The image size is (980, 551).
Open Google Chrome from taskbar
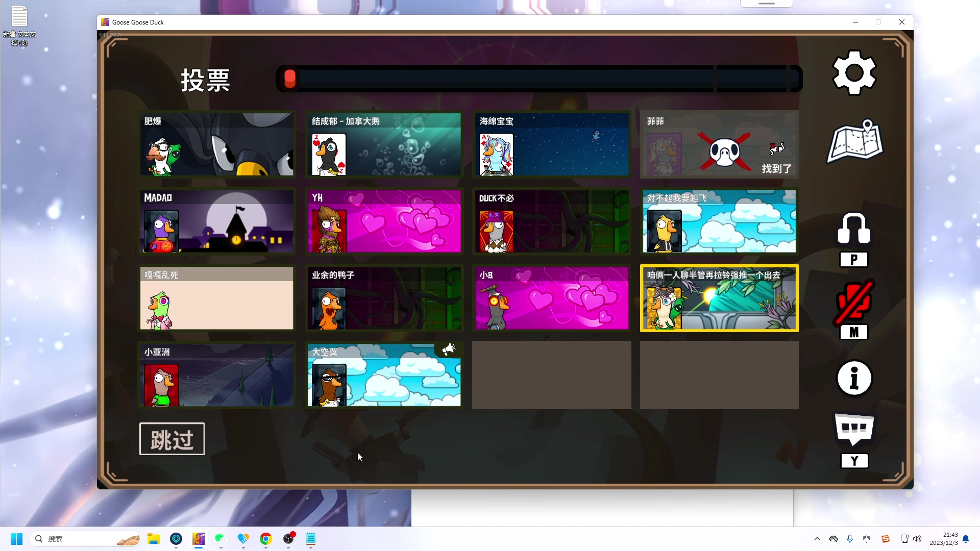pos(266,539)
